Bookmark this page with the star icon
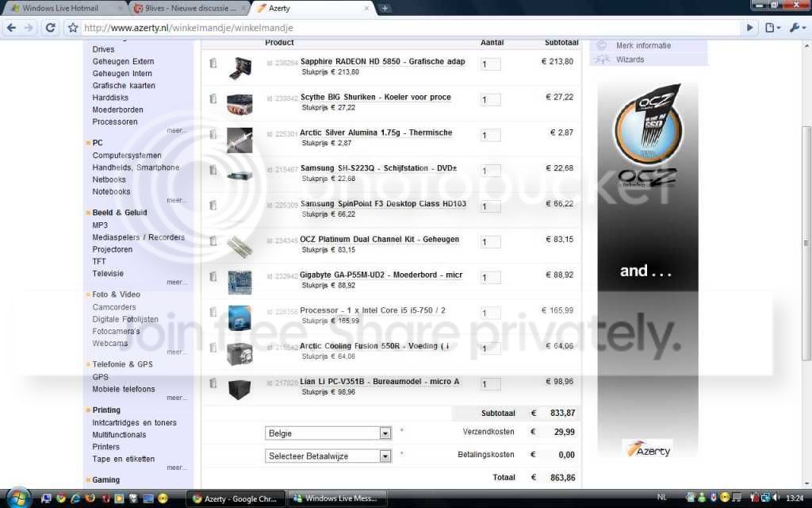The height and width of the screenshot is (508, 812). coord(73,28)
